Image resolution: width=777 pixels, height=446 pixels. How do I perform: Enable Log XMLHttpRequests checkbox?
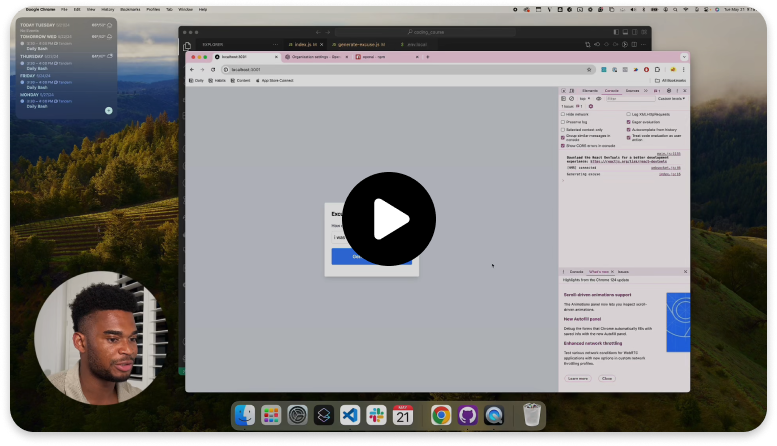pos(628,114)
